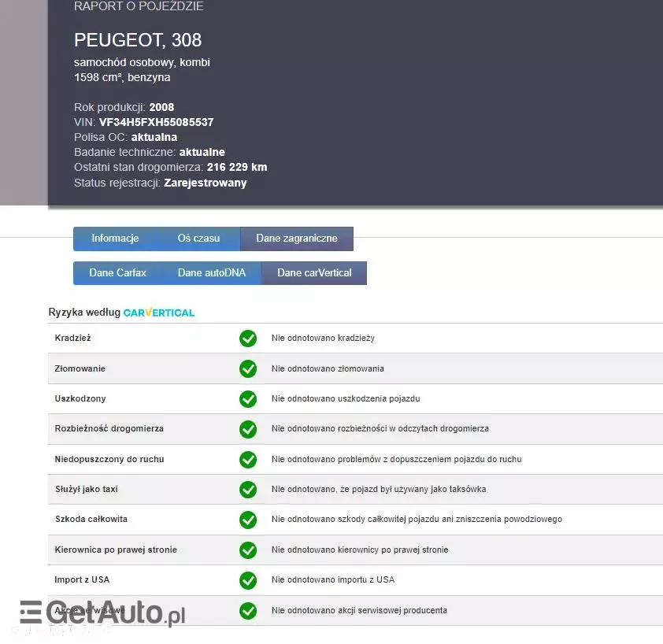This screenshot has height=644, width=663.
Task: Show the Dane autoDNA tab
Action: point(212,273)
